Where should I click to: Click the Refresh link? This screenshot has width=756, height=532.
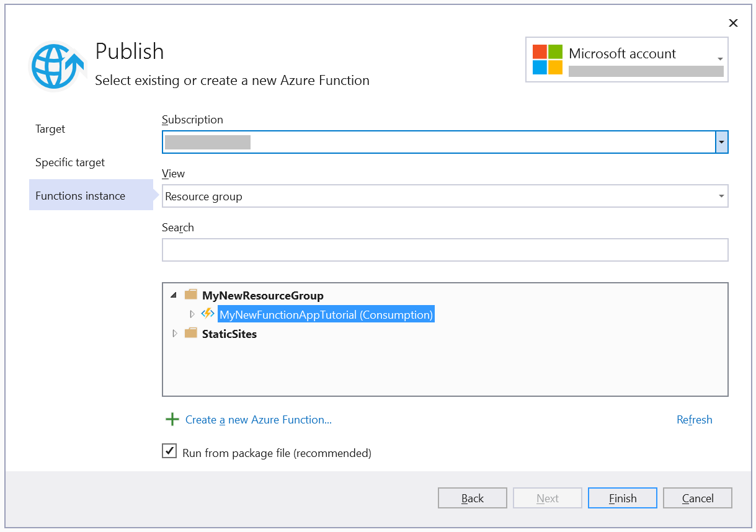point(694,419)
